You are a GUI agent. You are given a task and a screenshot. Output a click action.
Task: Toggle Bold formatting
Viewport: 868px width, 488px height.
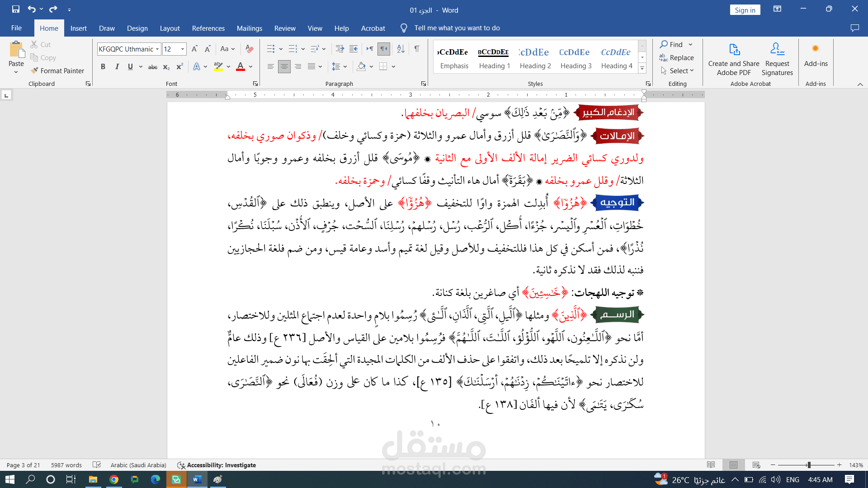point(103,67)
